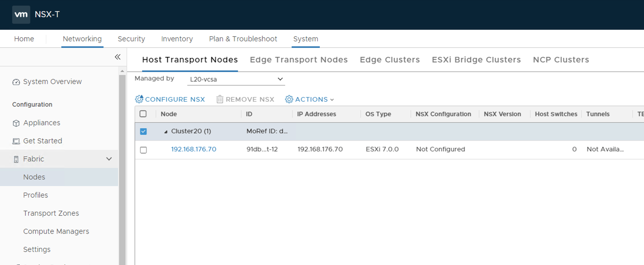Screen dimensions: 644x265
Task: Select the Appliances box icon
Action: click(x=16, y=123)
